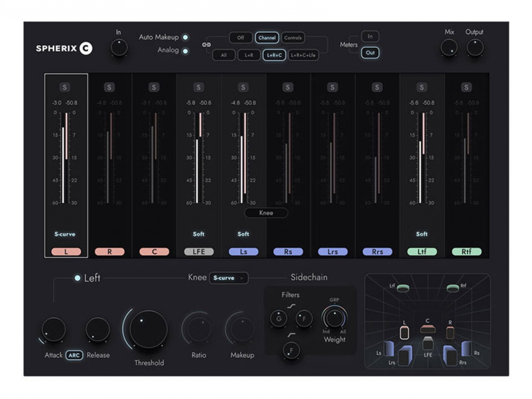Click the Spherix C logo

tap(64, 49)
